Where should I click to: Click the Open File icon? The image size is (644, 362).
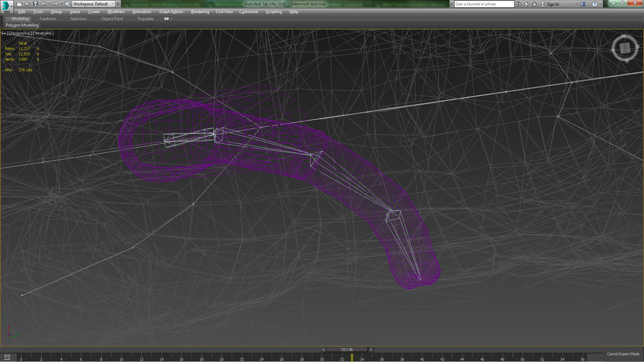tap(27, 4)
